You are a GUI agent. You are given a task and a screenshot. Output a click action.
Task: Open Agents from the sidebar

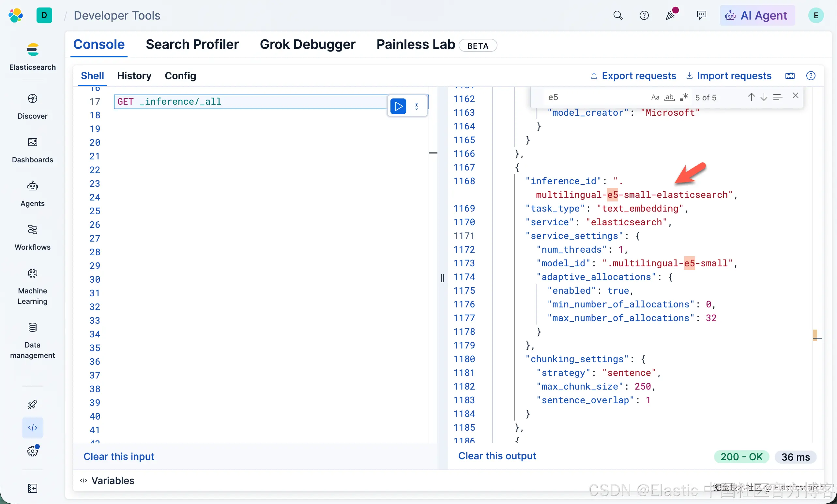click(x=33, y=194)
